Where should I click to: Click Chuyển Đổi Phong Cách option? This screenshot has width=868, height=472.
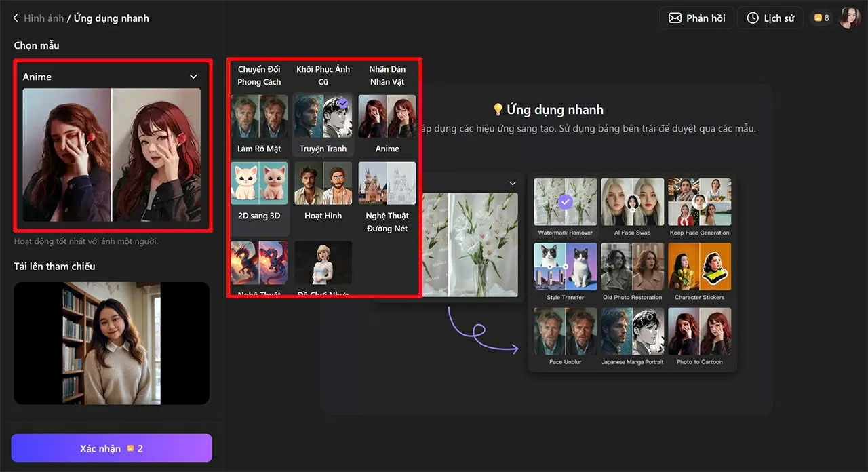point(259,75)
